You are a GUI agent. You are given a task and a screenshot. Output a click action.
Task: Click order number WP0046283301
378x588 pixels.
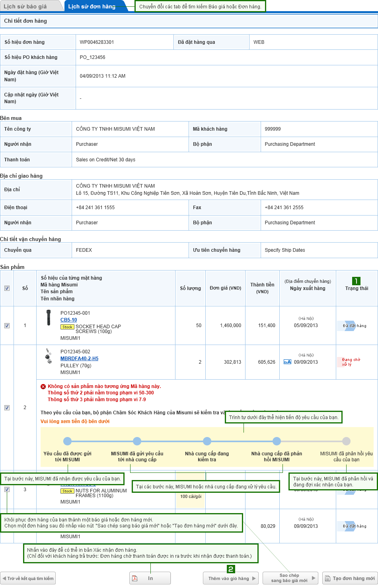point(97,42)
